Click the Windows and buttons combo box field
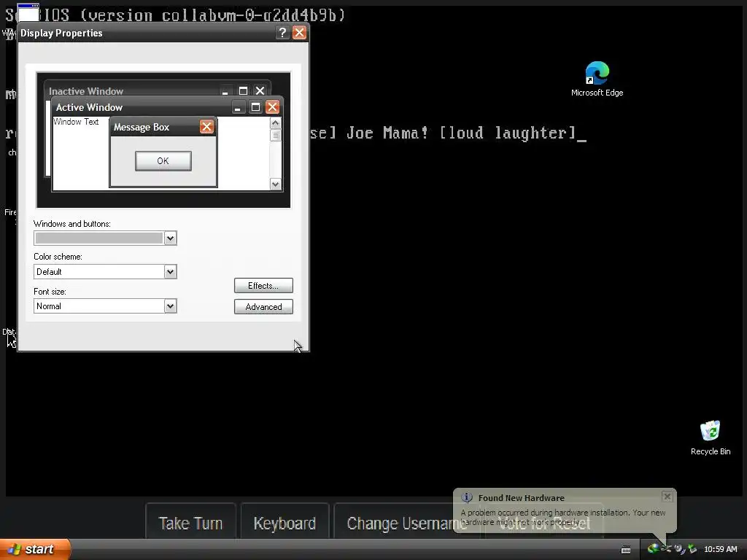Viewport: 747px width, 560px height. (x=105, y=238)
